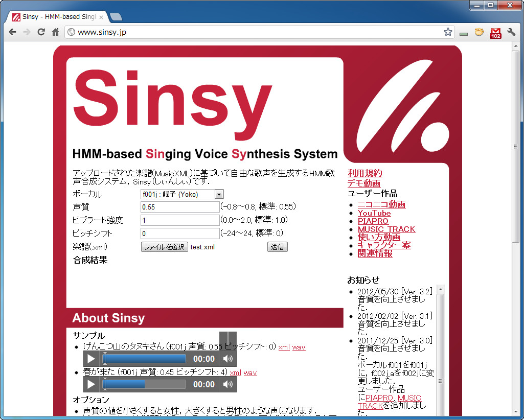Viewport: 524px width, 420px height.
Task: Download げんこつ山 sample wav
Action: point(299,347)
